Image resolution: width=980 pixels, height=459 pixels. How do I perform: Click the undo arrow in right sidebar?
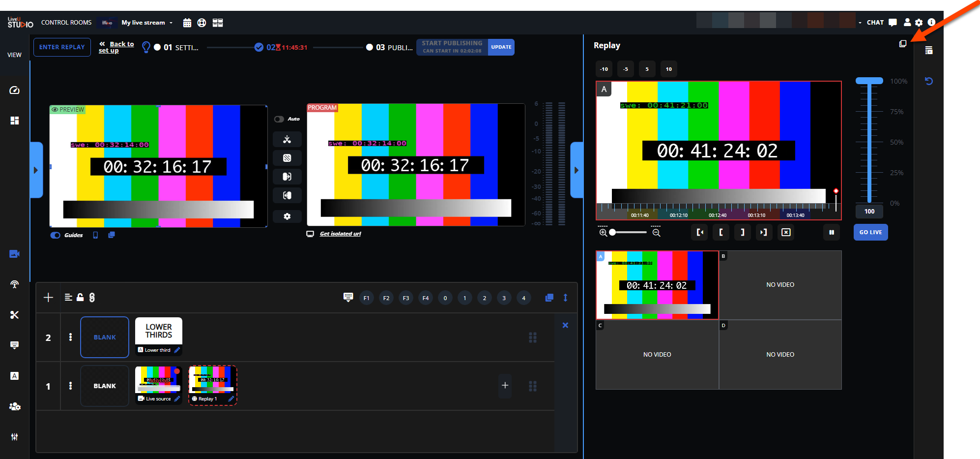(x=928, y=81)
